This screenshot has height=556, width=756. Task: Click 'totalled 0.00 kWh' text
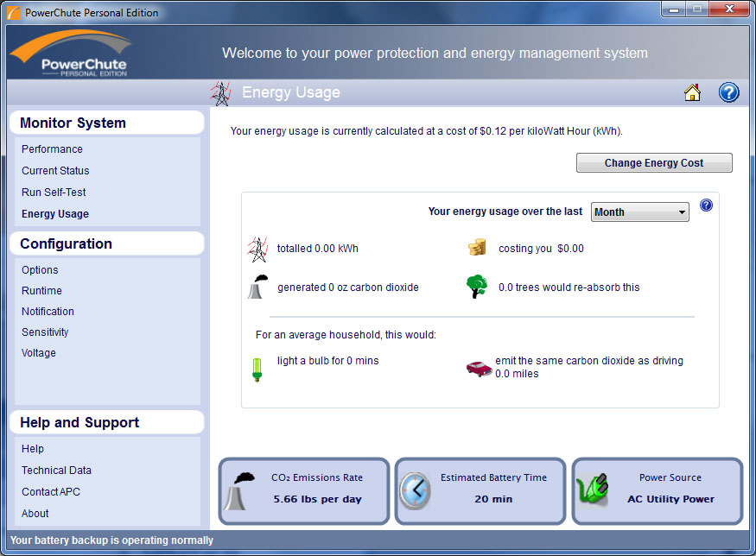(x=318, y=249)
